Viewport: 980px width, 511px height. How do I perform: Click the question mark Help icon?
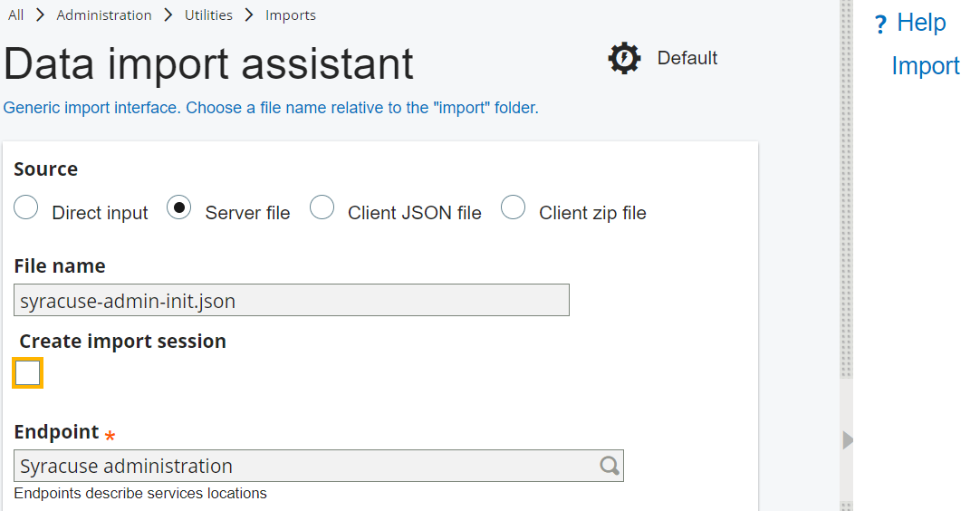tap(879, 24)
